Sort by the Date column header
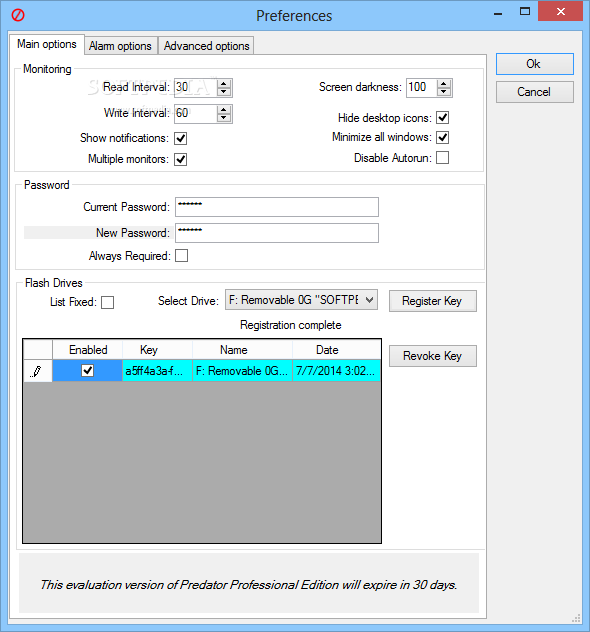This screenshot has width=590, height=632. coord(336,349)
